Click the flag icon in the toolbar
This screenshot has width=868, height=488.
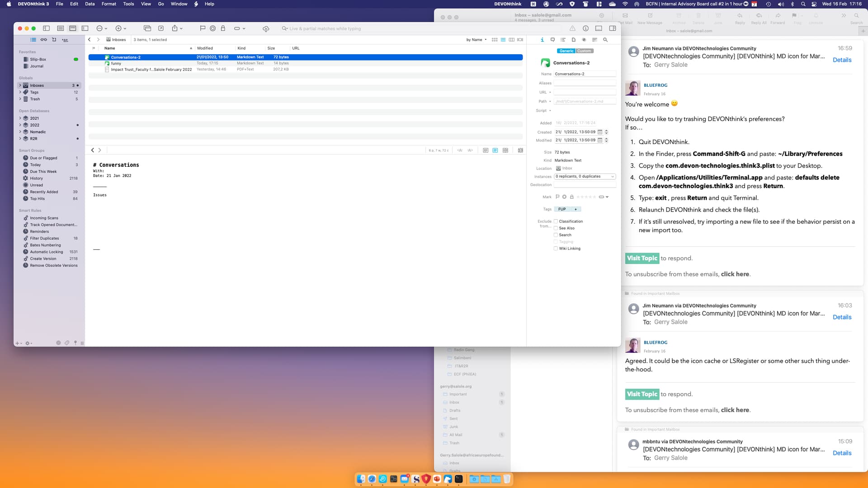coord(203,28)
